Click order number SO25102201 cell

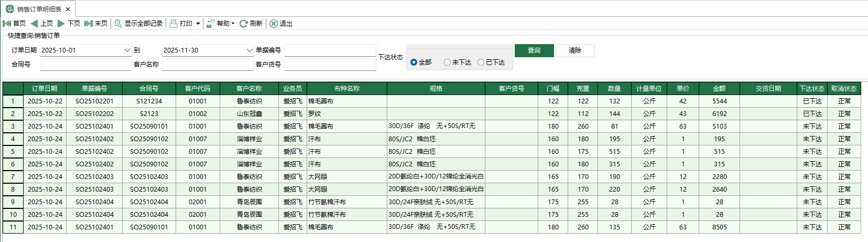click(94, 101)
